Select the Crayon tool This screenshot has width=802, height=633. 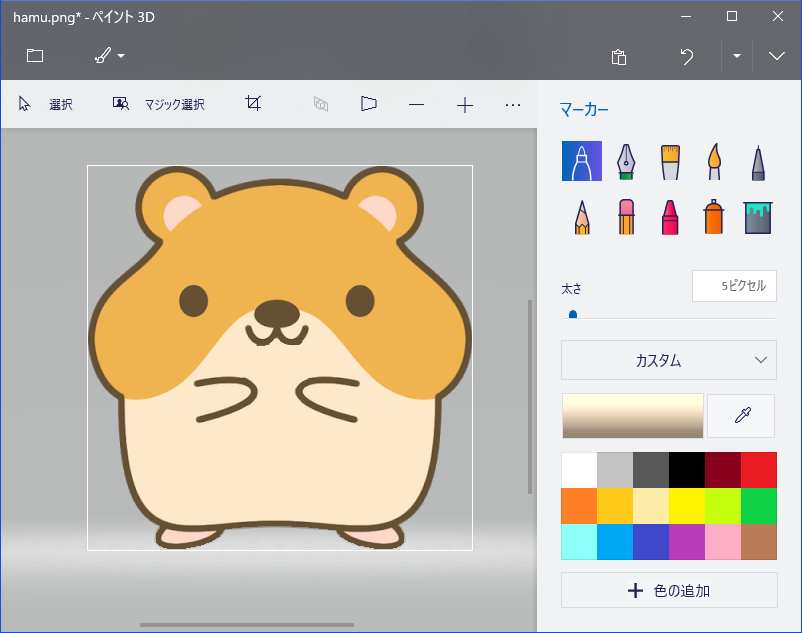point(670,217)
